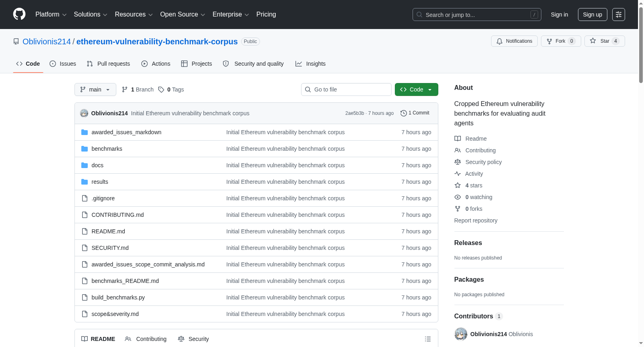This screenshot has width=644, height=347.
Task: Switch to the Pull requests tab
Action: click(108, 64)
